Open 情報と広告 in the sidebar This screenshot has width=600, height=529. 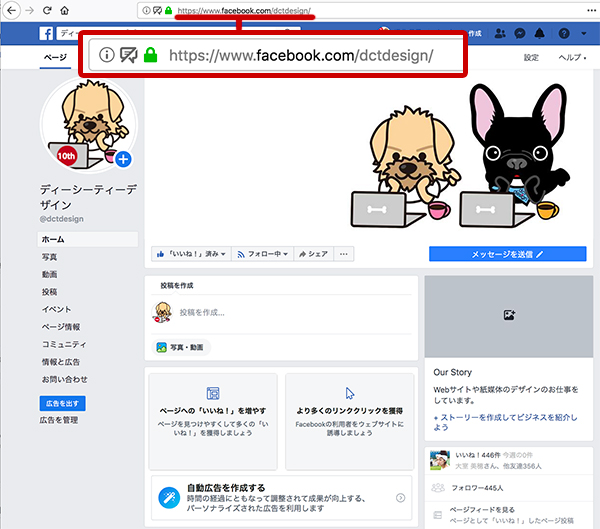60,362
